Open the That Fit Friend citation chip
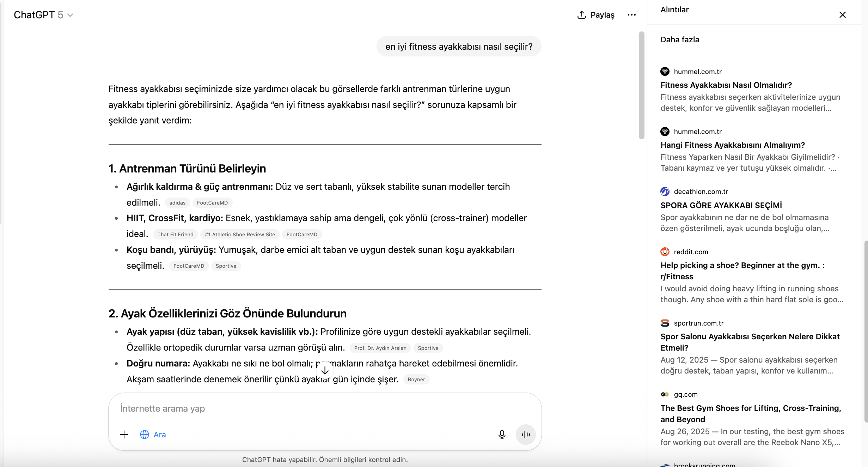 point(175,235)
